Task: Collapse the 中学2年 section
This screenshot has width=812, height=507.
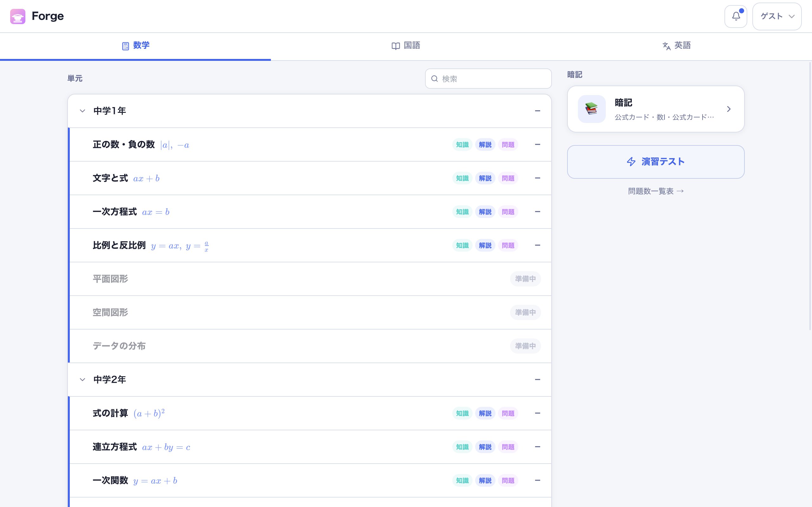Action: 82,380
